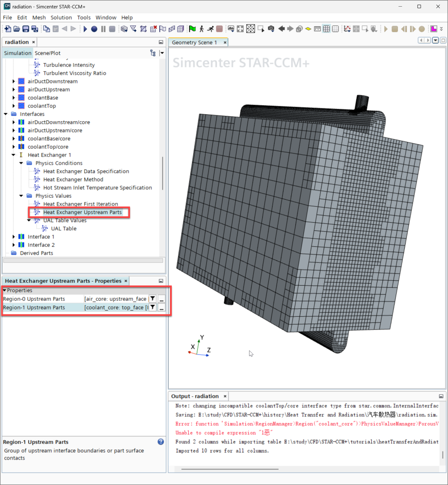Click the magenta selection region icon
Image resolution: width=448 pixels, height=485 pixels.
coord(434,29)
